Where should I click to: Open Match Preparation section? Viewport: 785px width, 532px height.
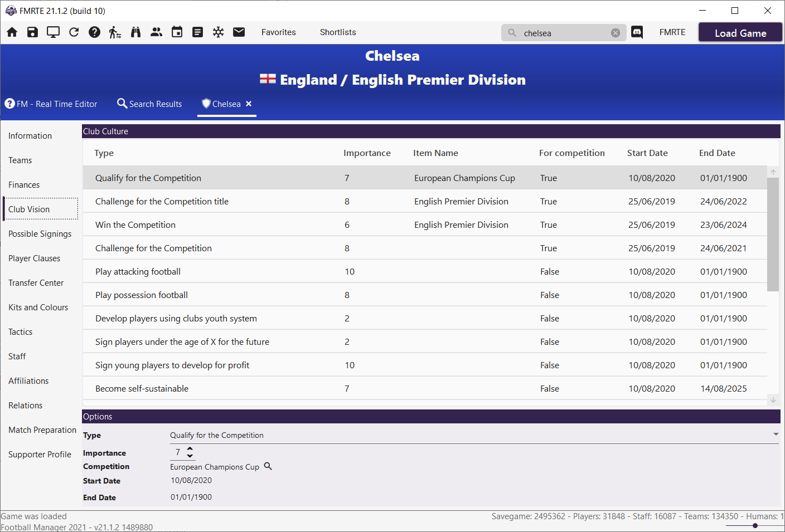42,430
